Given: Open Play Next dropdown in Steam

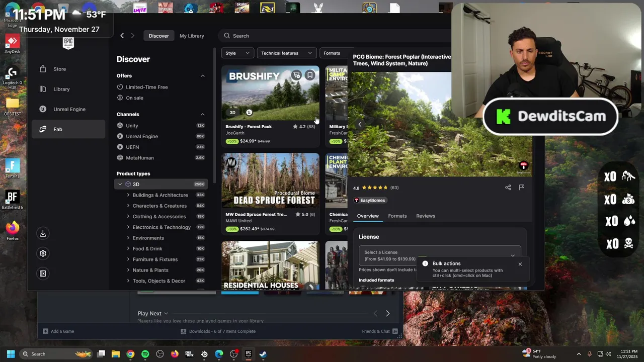Looking at the screenshot, I should point(153,313).
